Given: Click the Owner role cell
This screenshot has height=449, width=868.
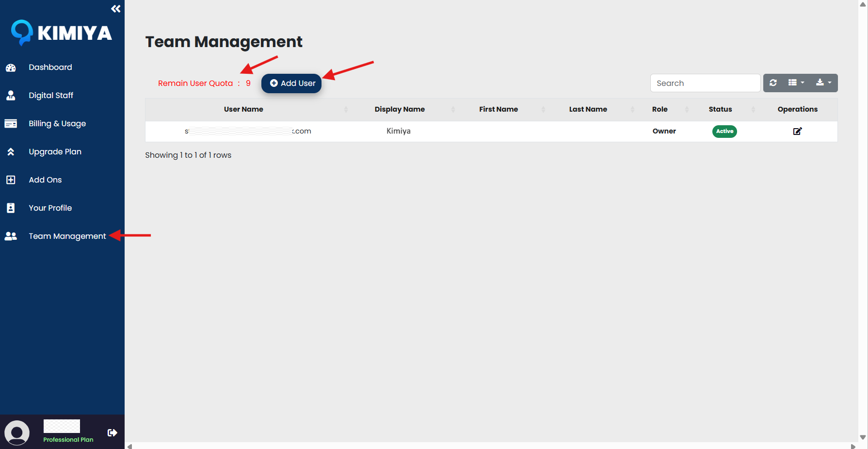Looking at the screenshot, I should pyautogui.click(x=664, y=131).
